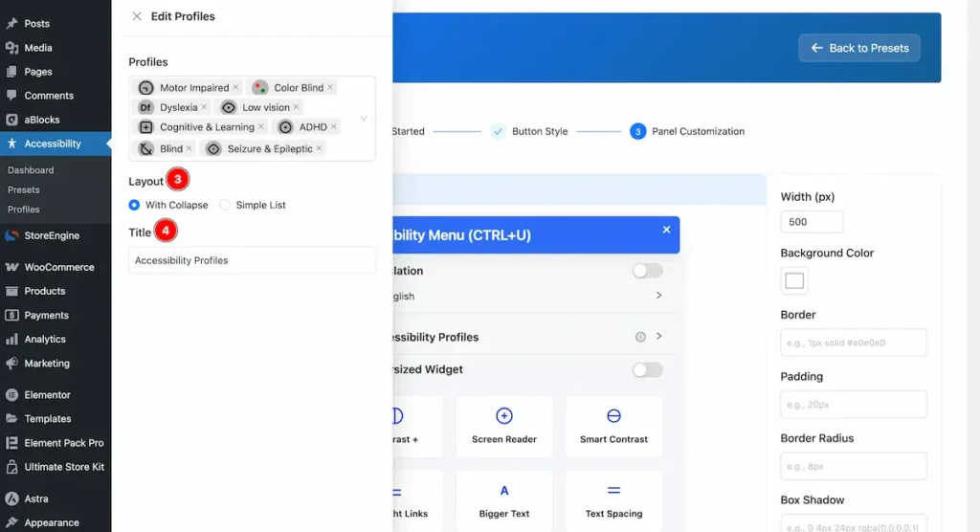The image size is (980, 532).
Task: Remove the Cognitive & Learning profile tag
Action: point(260,127)
